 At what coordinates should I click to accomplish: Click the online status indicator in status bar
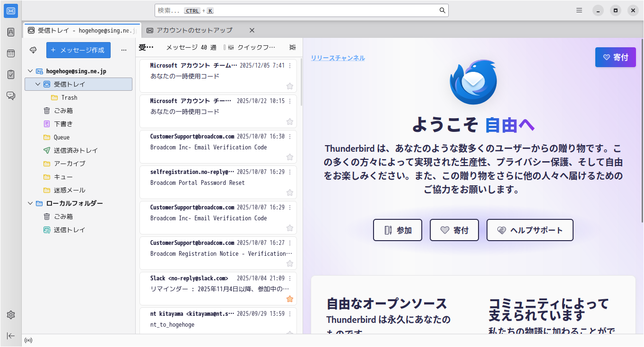pos(28,340)
